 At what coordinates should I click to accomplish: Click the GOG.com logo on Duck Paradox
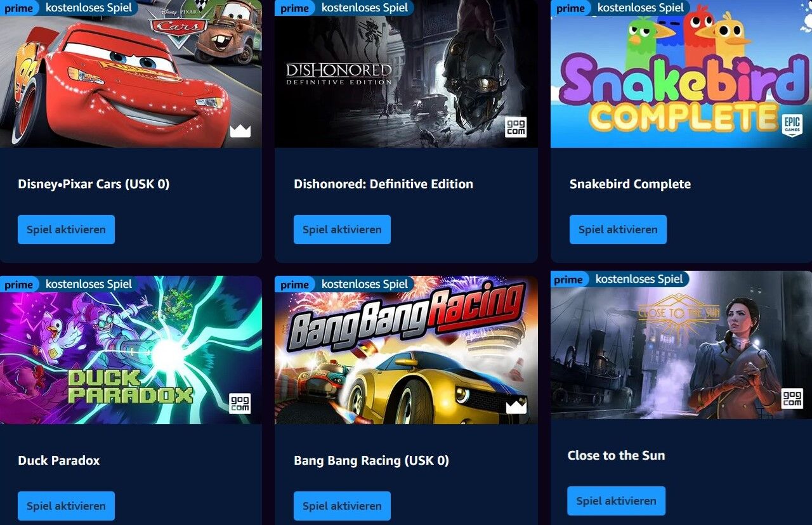coord(240,403)
